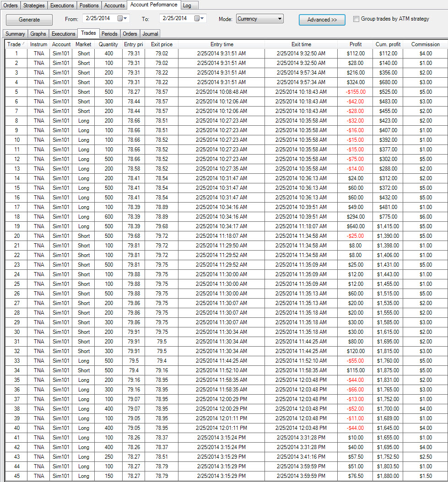Sort by the Exit price column header

pos(162,44)
